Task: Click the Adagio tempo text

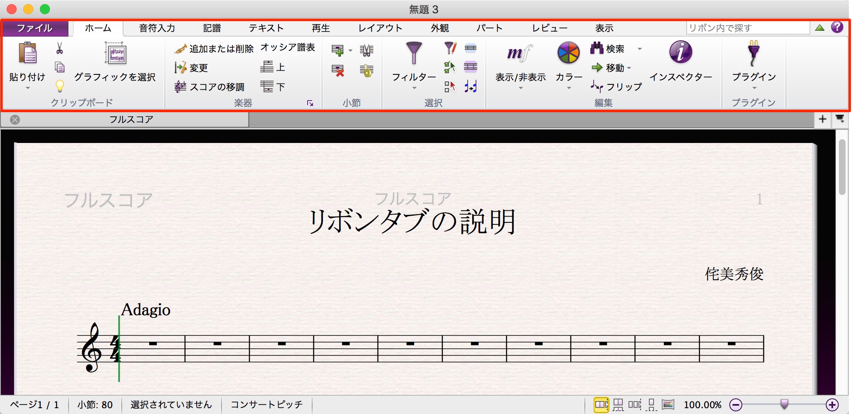Action: tap(145, 310)
